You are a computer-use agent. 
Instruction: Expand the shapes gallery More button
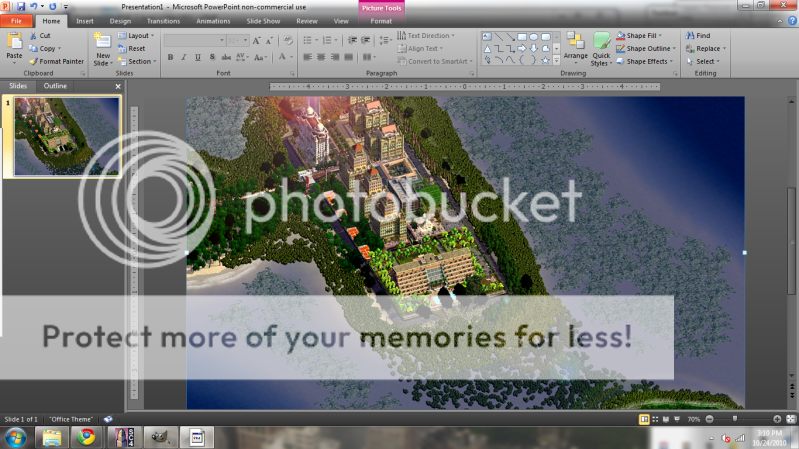(556, 60)
